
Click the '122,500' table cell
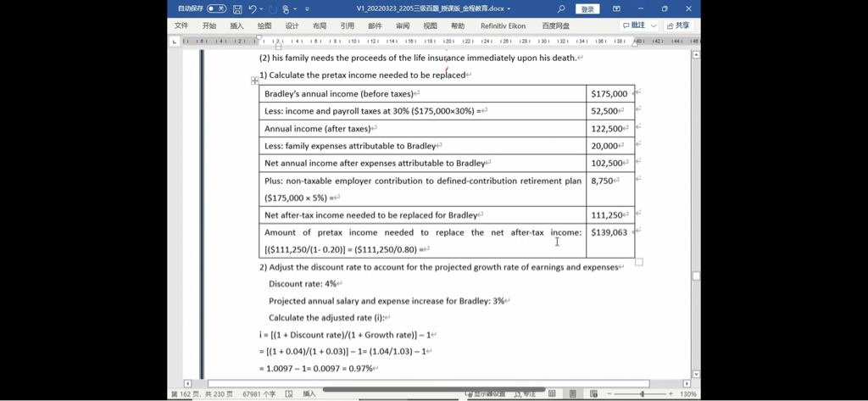pyautogui.click(x=610, y=129)
